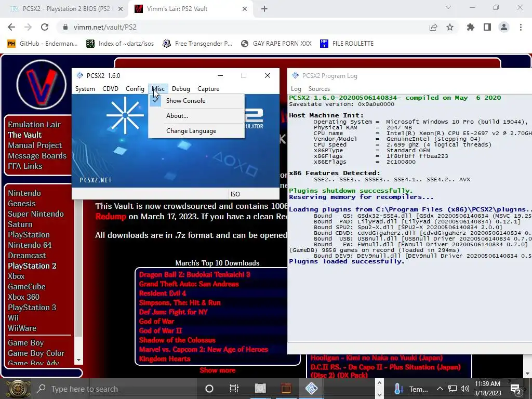Bookmark this page with the star icon

[450, 27]
